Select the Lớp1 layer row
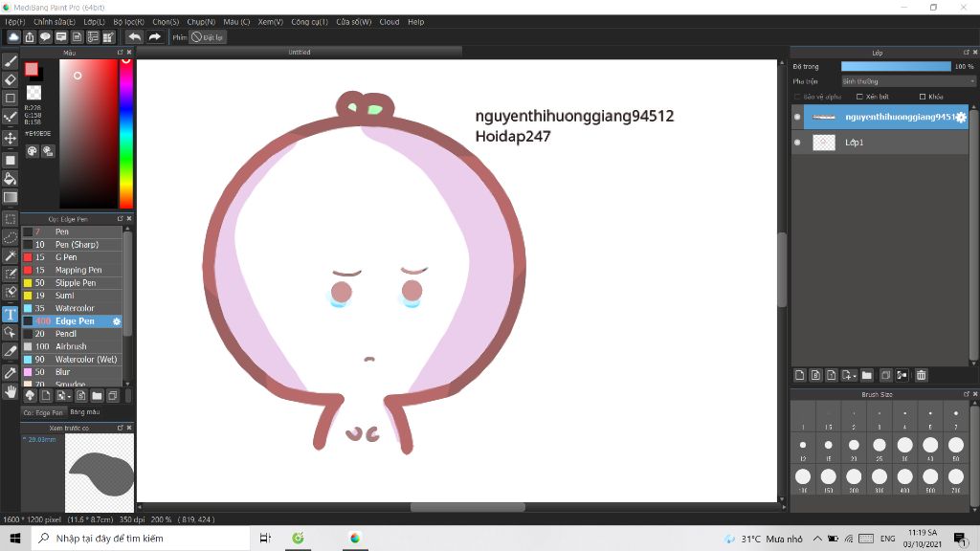 click(880, 143)
